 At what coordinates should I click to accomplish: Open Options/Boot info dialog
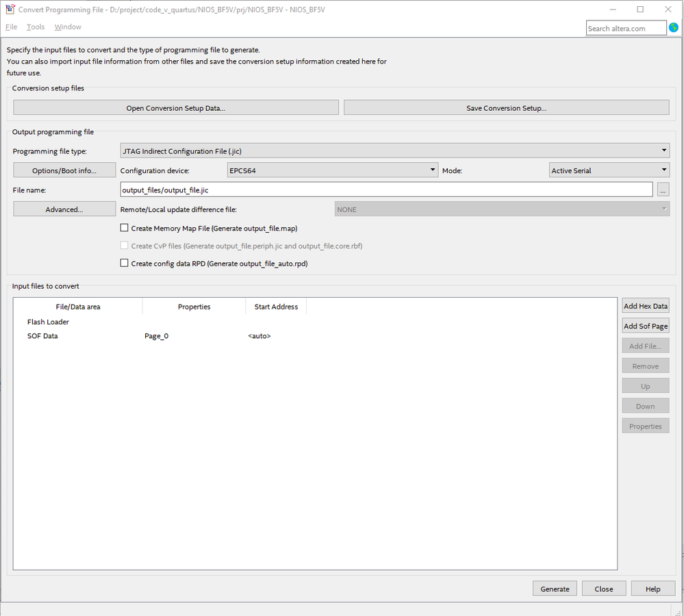(x=64, y=170)
